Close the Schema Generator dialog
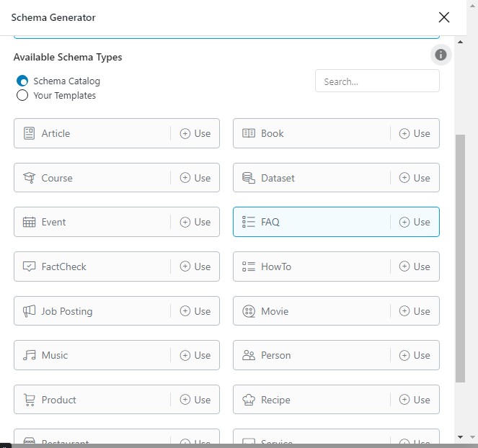The height and width of the screenshot is (448, 478). 444,17
